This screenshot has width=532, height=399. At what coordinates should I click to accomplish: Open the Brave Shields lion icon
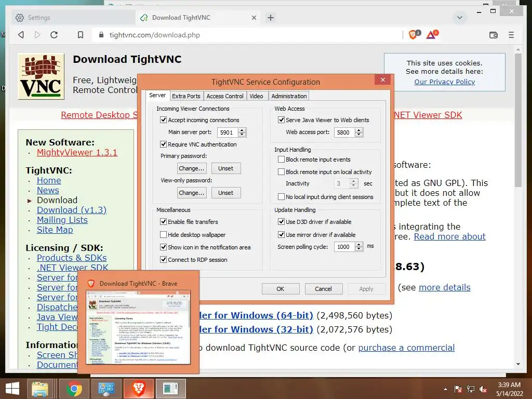[x=413, y=34]
